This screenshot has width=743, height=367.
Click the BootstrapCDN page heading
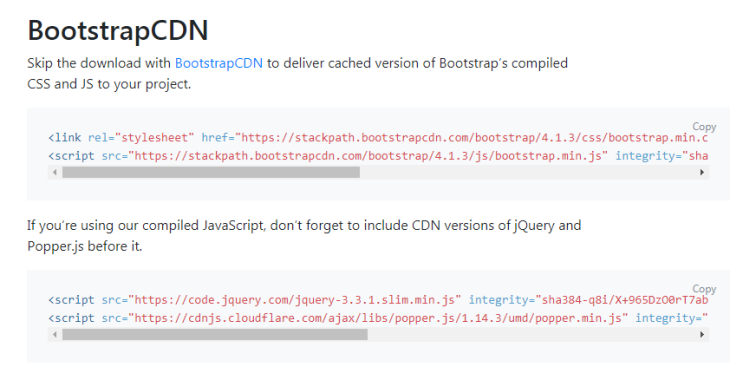click(x=118, y=31)
